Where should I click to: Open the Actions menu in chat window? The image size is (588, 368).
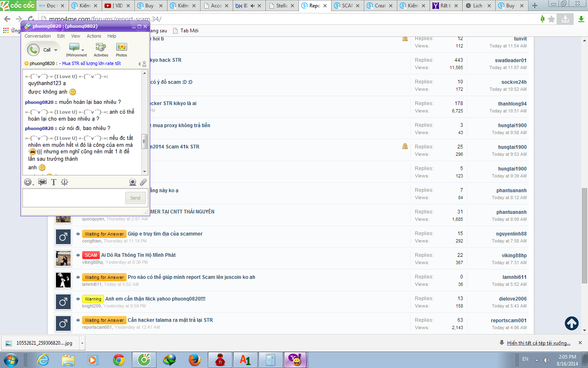[94, 36]
